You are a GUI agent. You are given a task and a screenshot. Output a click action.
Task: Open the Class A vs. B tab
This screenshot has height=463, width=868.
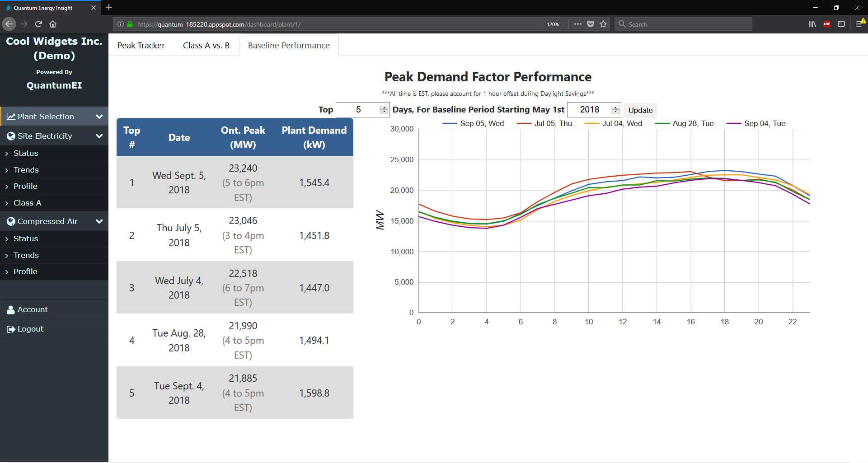click(x=206, y=46)
